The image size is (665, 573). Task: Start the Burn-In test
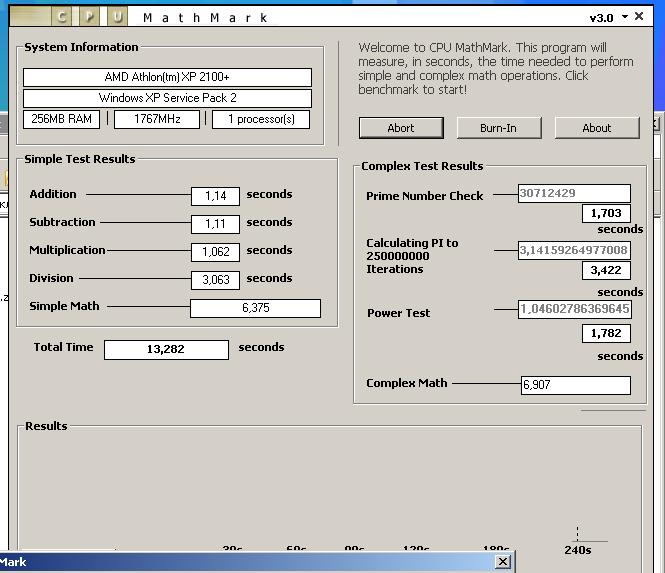click(499, 128)
